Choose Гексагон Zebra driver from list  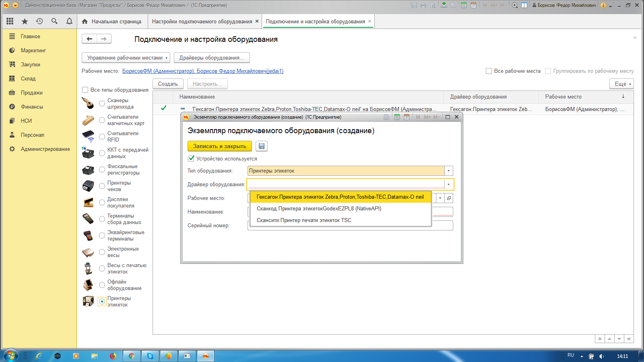[340, 197]
